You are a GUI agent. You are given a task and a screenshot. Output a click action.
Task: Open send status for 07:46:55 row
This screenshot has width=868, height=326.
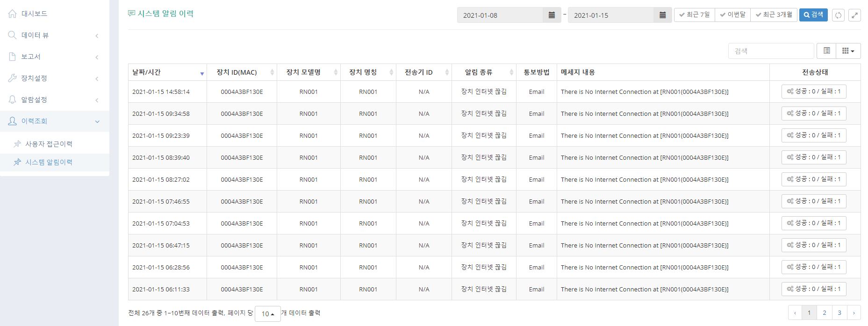pos(814,201)
